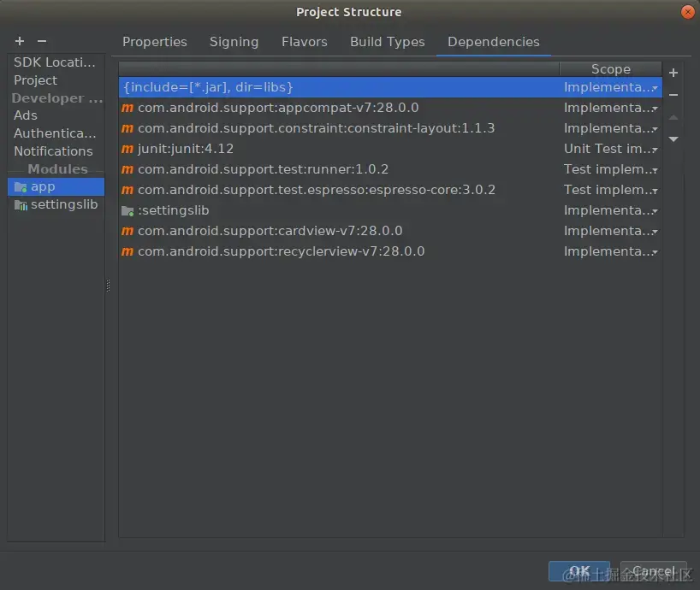Switch to the Signing tab

234,42
